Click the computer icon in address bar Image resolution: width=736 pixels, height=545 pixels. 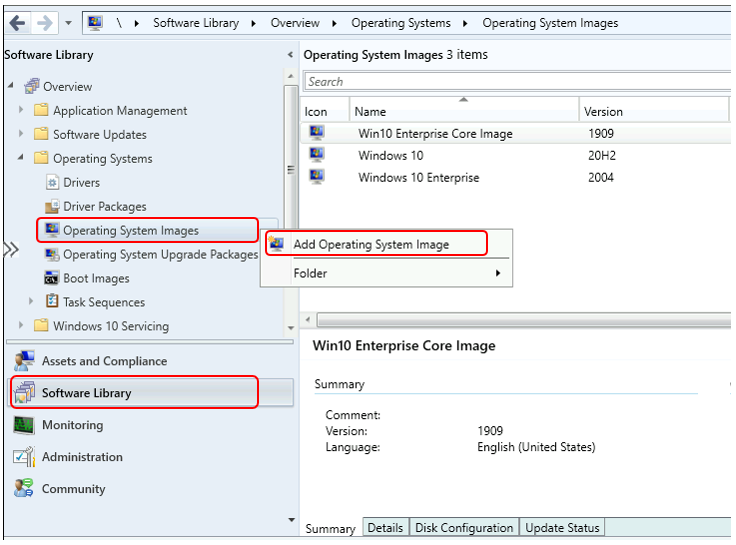[95, 23]
